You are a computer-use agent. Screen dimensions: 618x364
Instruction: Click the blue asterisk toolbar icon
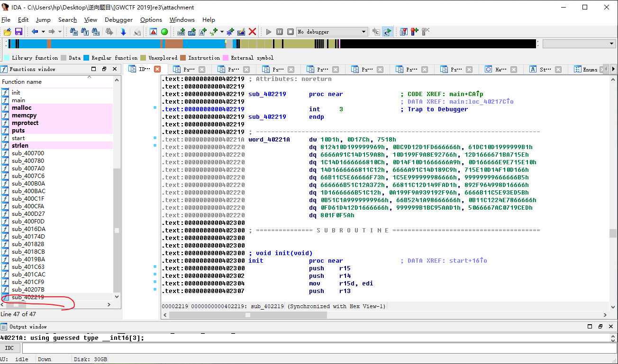pos(230,32)
